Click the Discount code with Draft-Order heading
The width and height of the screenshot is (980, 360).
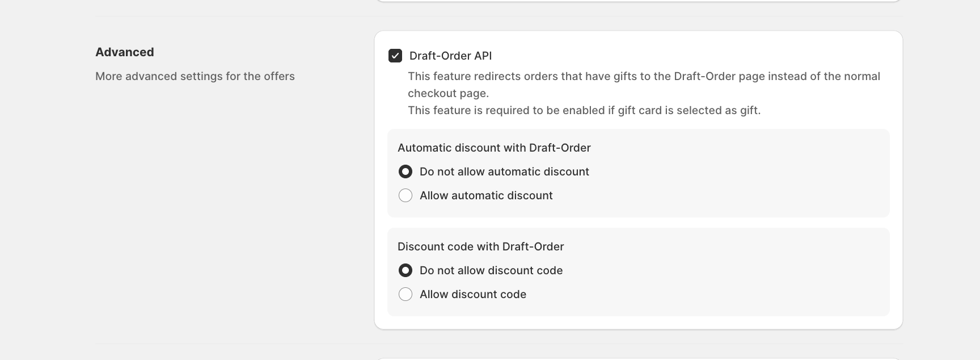(480, 246)
